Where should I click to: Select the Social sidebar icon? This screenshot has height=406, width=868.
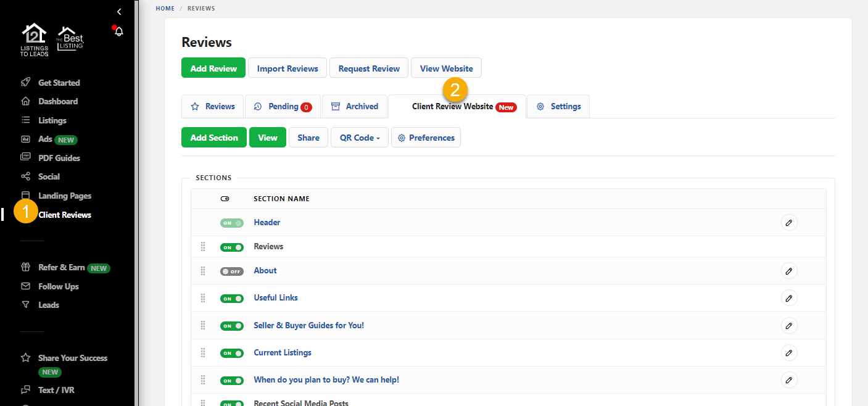coord(25,176)
